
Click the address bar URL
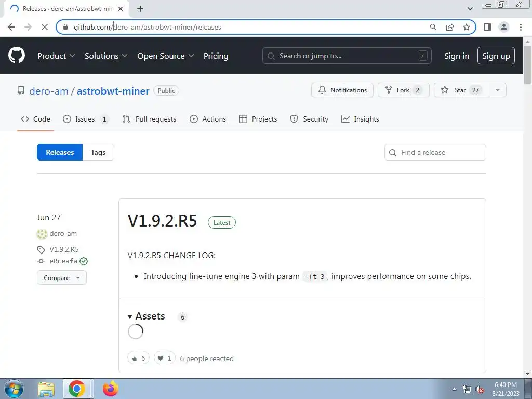147,27
